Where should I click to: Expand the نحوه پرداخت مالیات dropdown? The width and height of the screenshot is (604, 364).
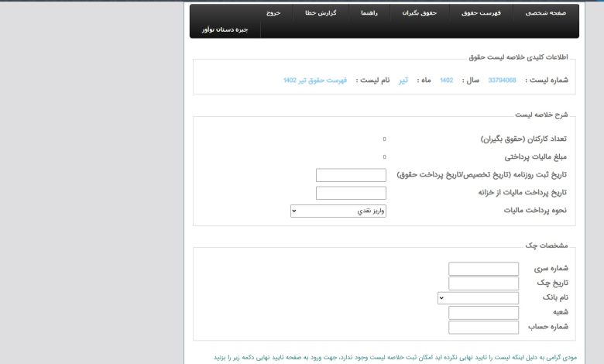[338, 211]
